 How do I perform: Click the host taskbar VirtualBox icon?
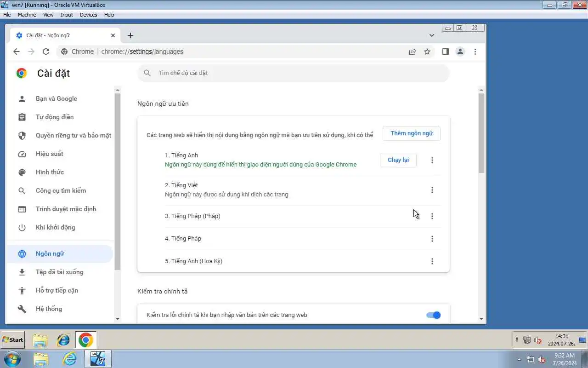98,359
